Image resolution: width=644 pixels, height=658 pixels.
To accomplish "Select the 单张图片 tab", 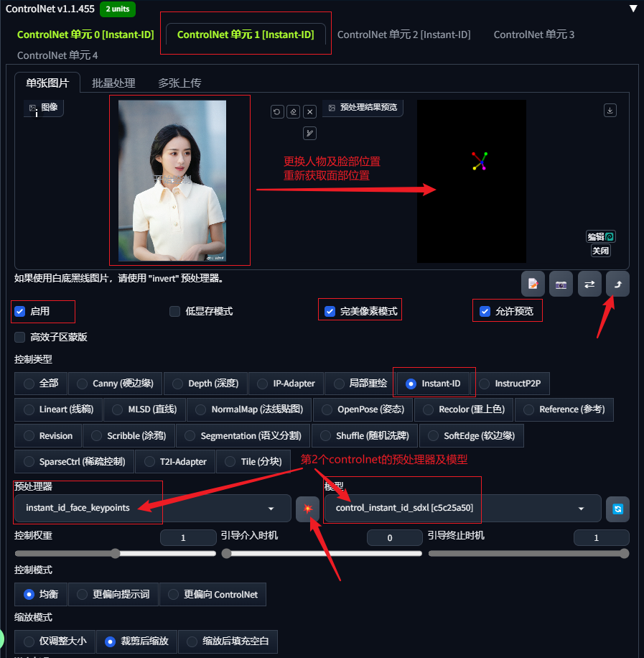I will tap(47, 83).
